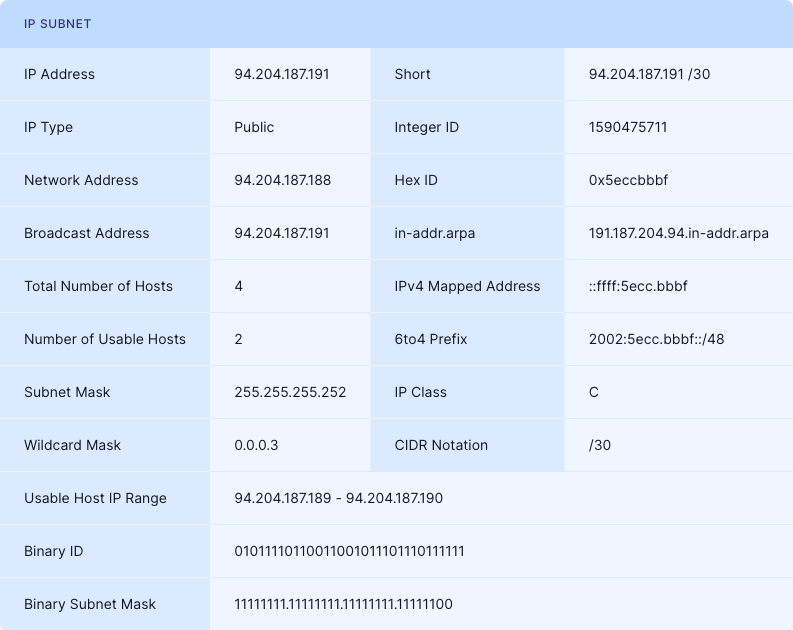Click the IP SUBNET table header
793x630 pixels.
point(58,24)
